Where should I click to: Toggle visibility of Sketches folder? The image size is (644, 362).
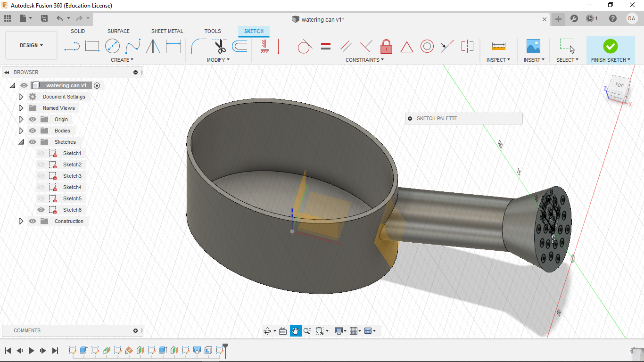[x=33, y=142]
